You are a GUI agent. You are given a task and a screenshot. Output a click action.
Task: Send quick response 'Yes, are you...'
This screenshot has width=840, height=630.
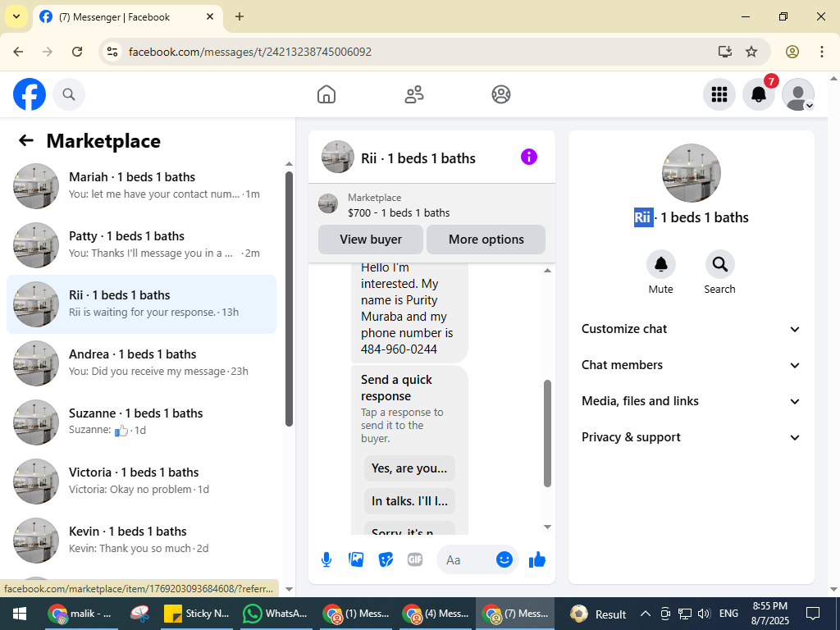point(409,468)
